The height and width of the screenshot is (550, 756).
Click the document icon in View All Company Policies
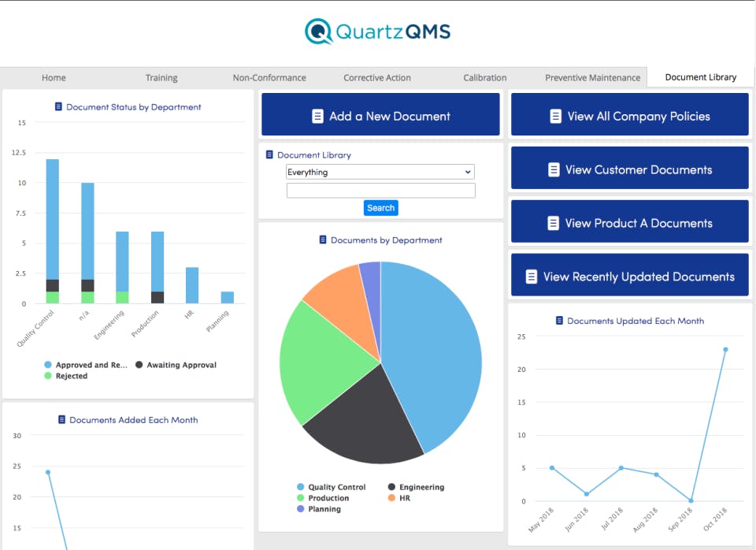click(x=555, y=117)
